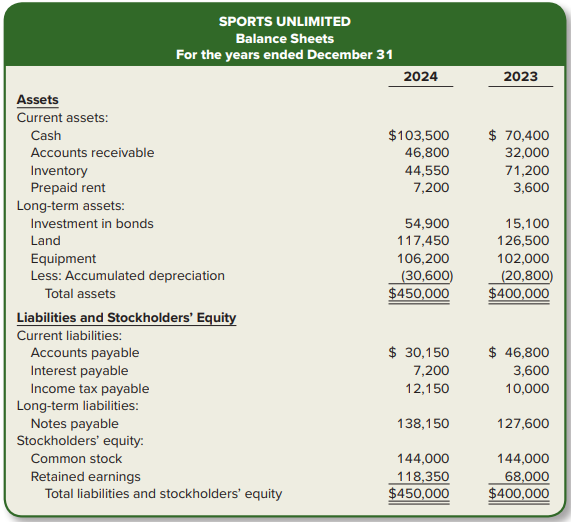Click Income tax payable 2023 value 10,000
Screen dimensions: 571x522
tap(527, 388)
